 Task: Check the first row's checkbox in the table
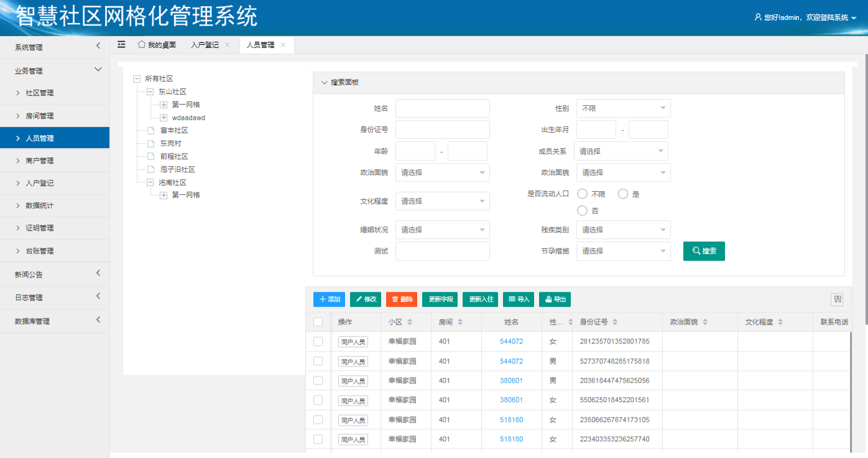pyautogui.click(x=318, y=341)
